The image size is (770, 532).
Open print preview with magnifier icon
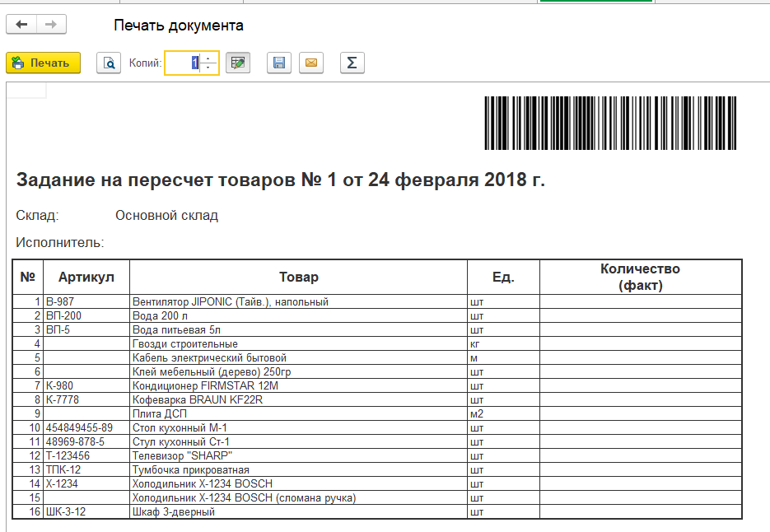pyautogui.click(x=109, y=63)
